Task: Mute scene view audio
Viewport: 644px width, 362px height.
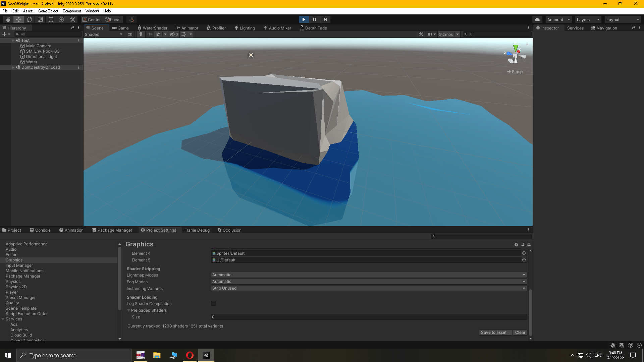Action: point(149,34)
